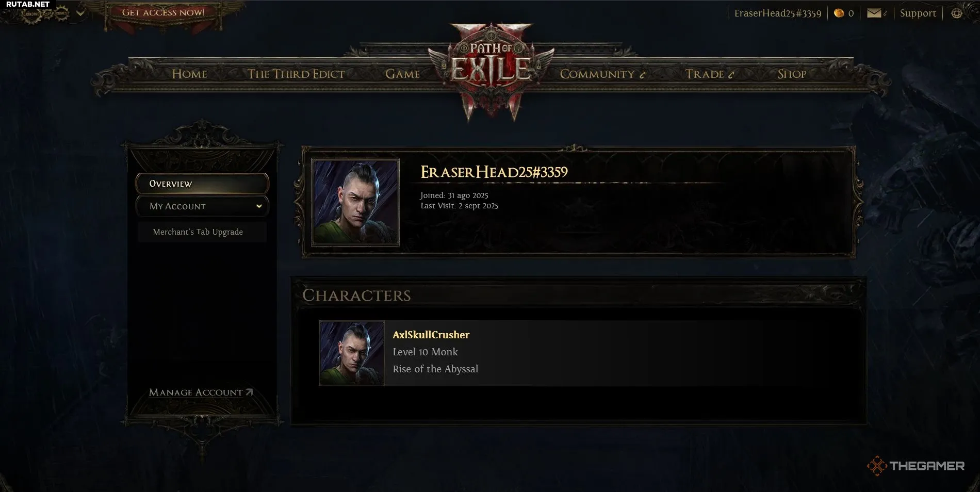Click the AxlSkullCrusher character portrait
The height and width of the screenshot is (492, 980).
352,353
